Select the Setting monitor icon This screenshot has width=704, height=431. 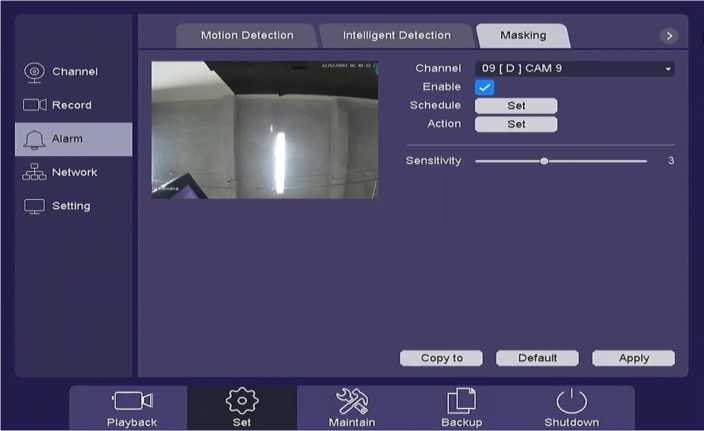[34, 206]
